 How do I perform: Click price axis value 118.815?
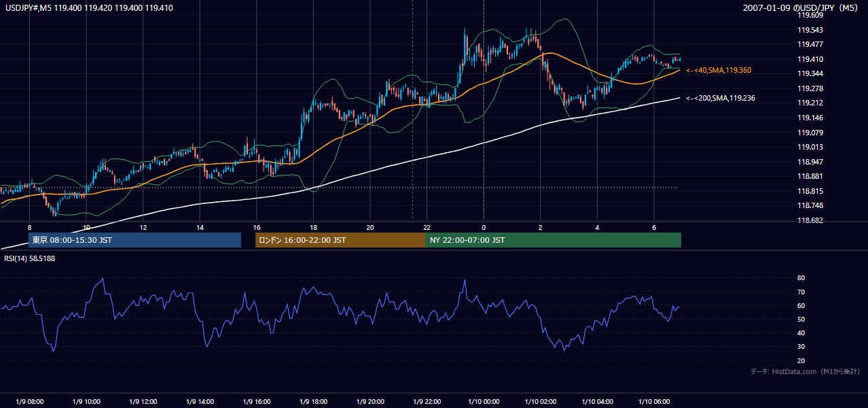click(810, 191)
